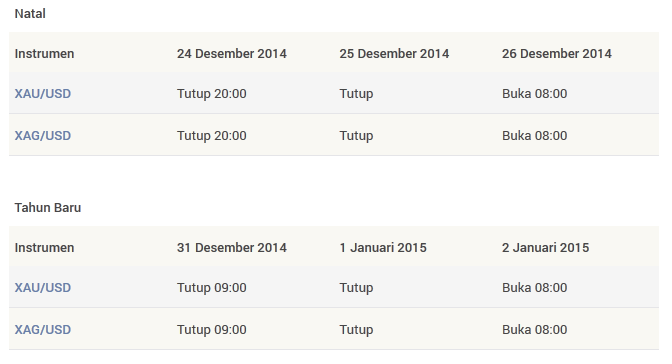Click Instrumen header in Tahun Baru table
This screenshot has height=364, width=672.
click(45, 247)
